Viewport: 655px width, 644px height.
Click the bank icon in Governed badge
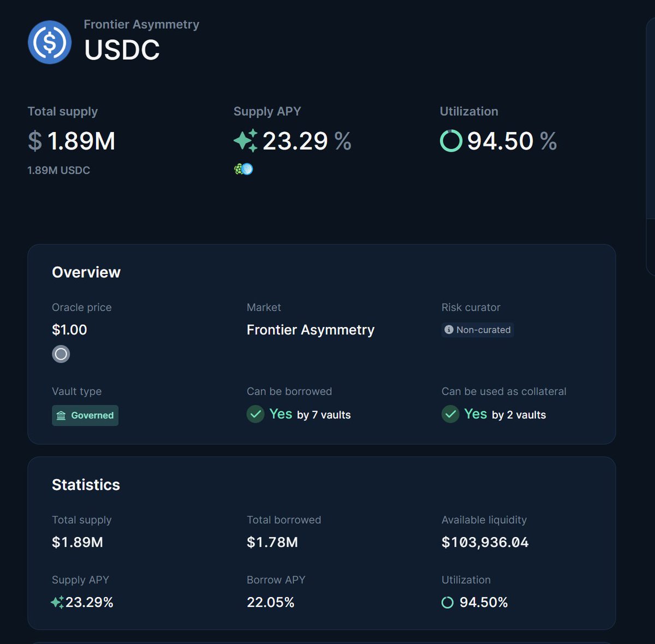tap(61, 415)
